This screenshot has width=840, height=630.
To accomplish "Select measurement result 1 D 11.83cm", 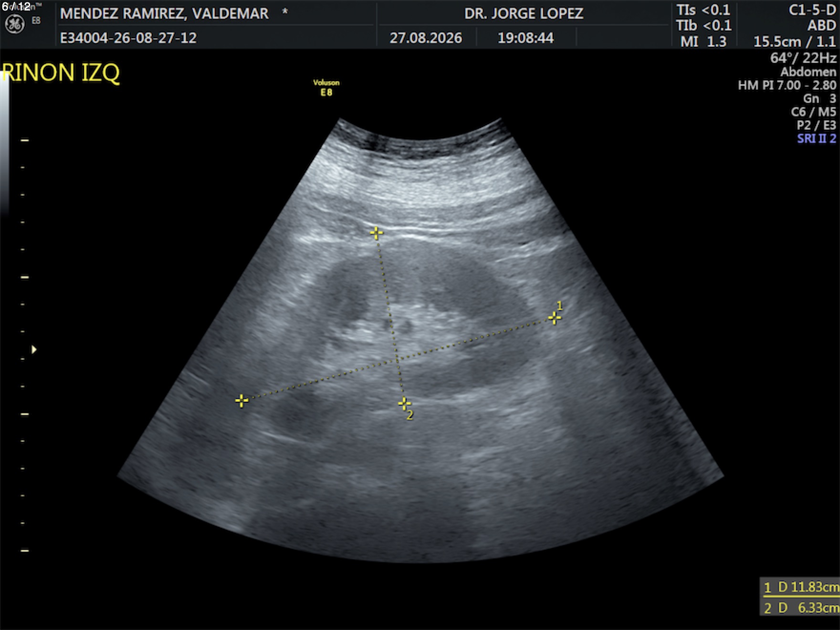I will 801,587.
